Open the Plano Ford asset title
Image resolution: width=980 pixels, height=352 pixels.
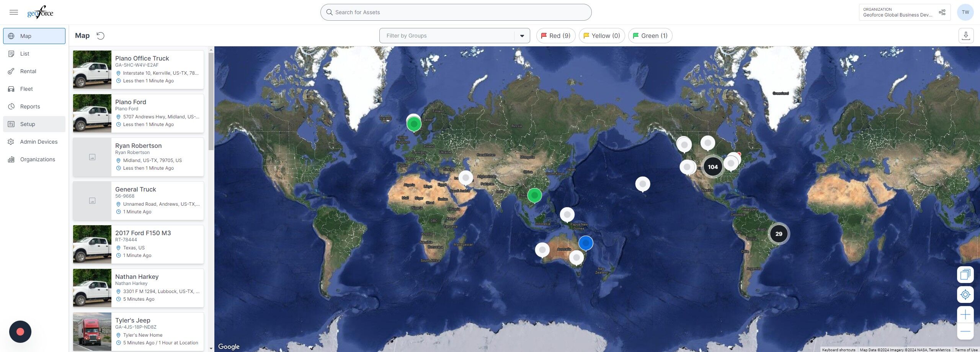131,102
